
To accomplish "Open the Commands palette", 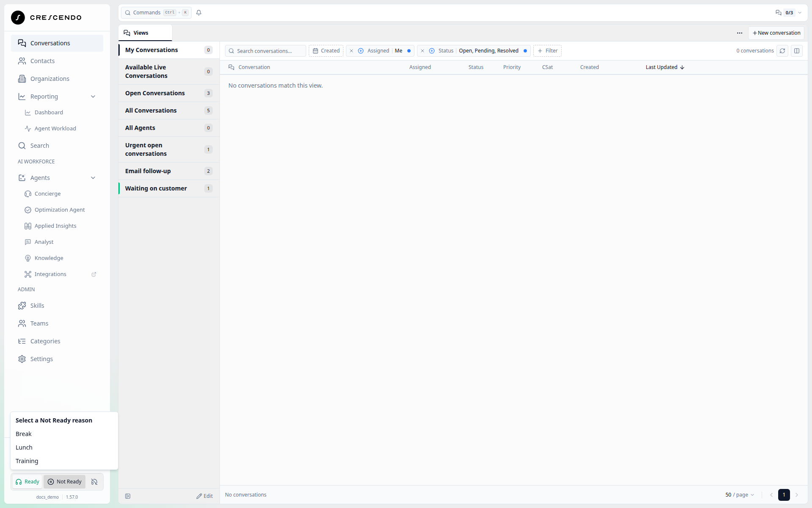I will click(x=156, y=13).
